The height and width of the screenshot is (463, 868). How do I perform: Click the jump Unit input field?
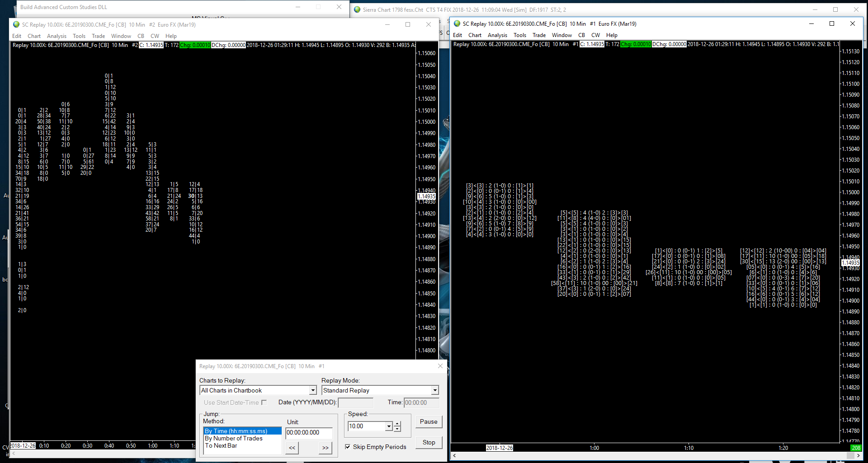[309, 433]
